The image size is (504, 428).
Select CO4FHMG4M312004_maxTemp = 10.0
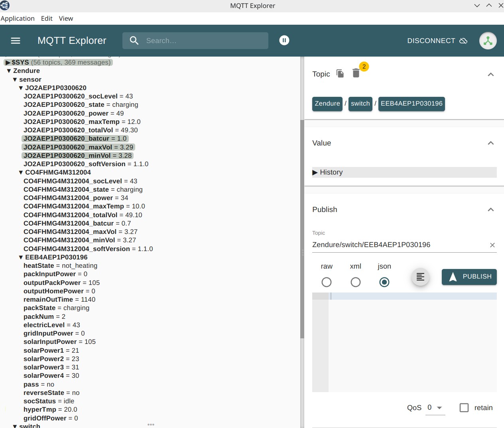84,206
